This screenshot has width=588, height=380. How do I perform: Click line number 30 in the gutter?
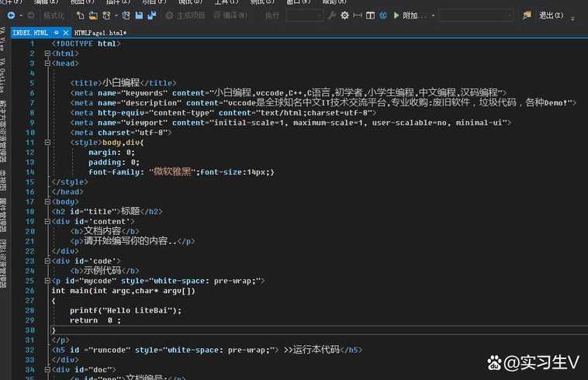[x=29, y=330]
